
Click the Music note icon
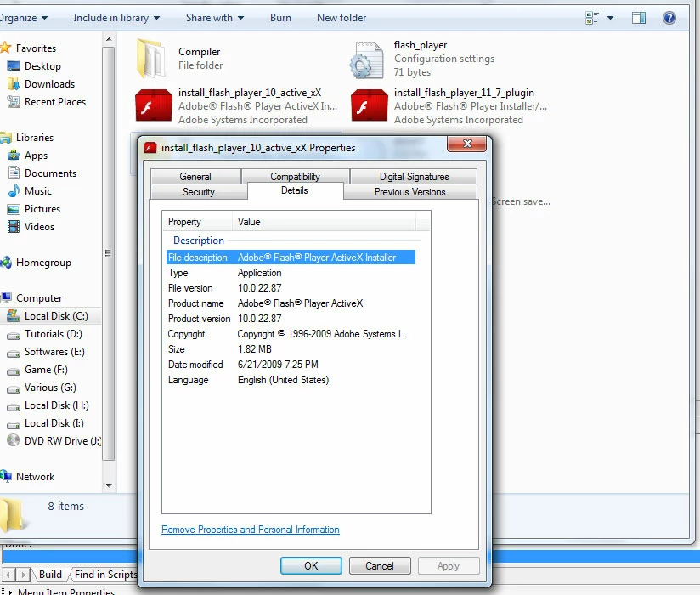point(14,190)
